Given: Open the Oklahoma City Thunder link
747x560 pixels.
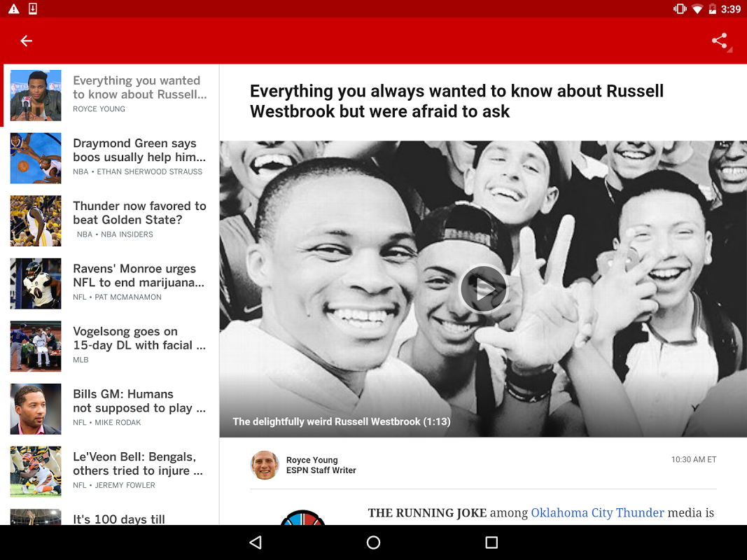Looking at the screenshot, I should [597, 512].
